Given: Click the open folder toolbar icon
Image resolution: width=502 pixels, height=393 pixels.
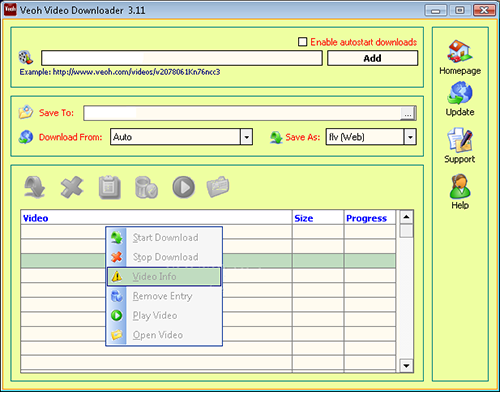Looking at the screenshot, I should [218, 187].
